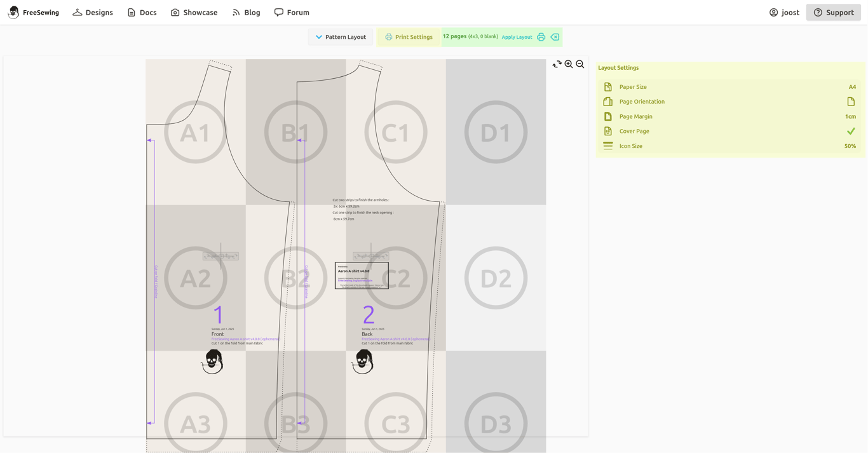Click the Paper Size document icon
868x453 pixels.
[x=607, y=87]
